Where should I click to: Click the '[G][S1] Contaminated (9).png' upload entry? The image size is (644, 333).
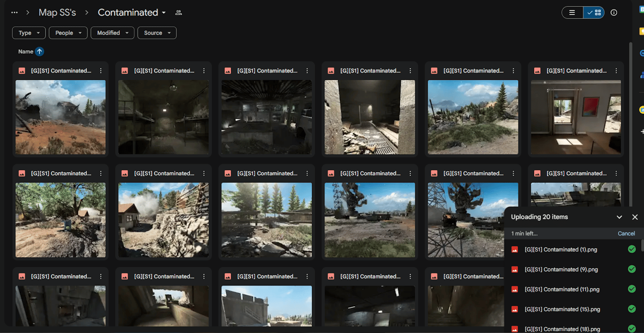coord(573,269)
